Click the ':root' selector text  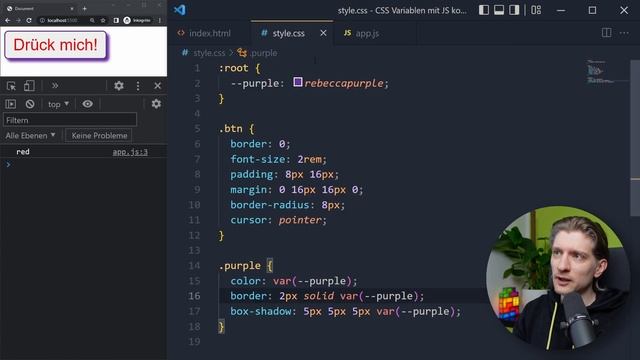[233, 68]
